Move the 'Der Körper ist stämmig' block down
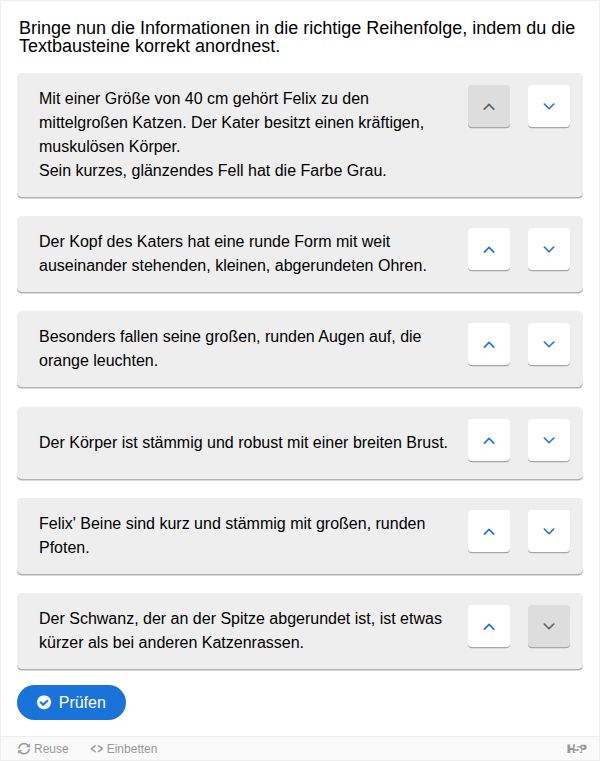The image size is (600, 761). [549, 440]
